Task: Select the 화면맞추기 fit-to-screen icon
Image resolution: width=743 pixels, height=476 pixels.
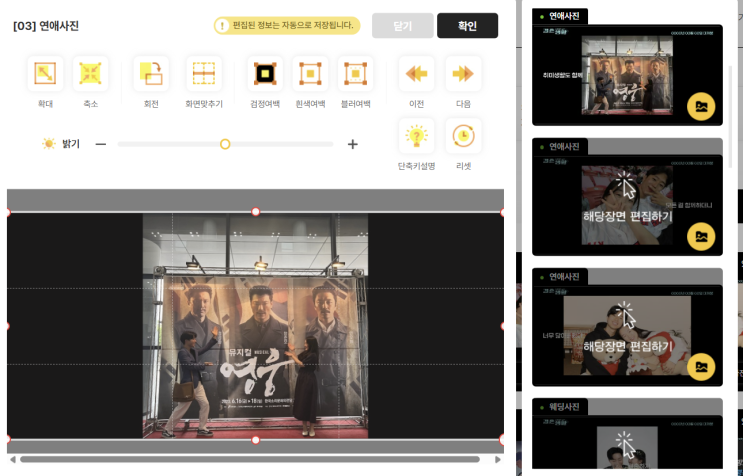Action: point(204,73)
